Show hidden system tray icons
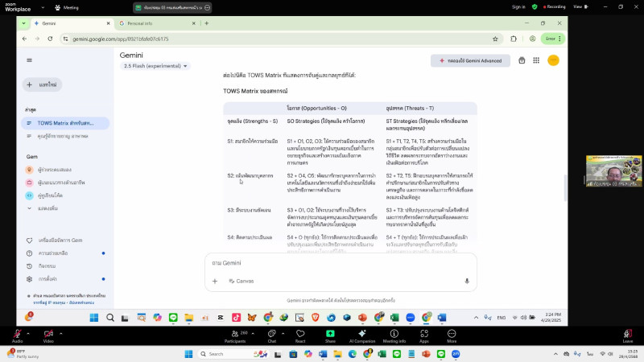Image resolution: width=644 pixels, height=362 pixels. pyautogui.click(x=555, y=354)
